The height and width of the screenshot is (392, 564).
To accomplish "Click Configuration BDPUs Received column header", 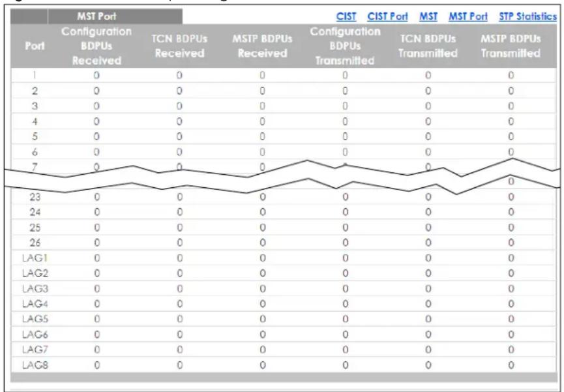I will click(96, 46).
